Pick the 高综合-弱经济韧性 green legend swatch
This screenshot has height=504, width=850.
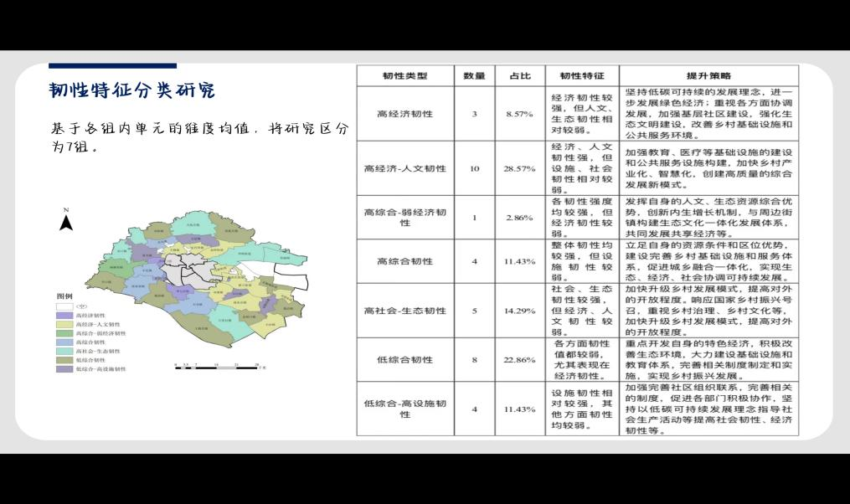click(64, 333)
